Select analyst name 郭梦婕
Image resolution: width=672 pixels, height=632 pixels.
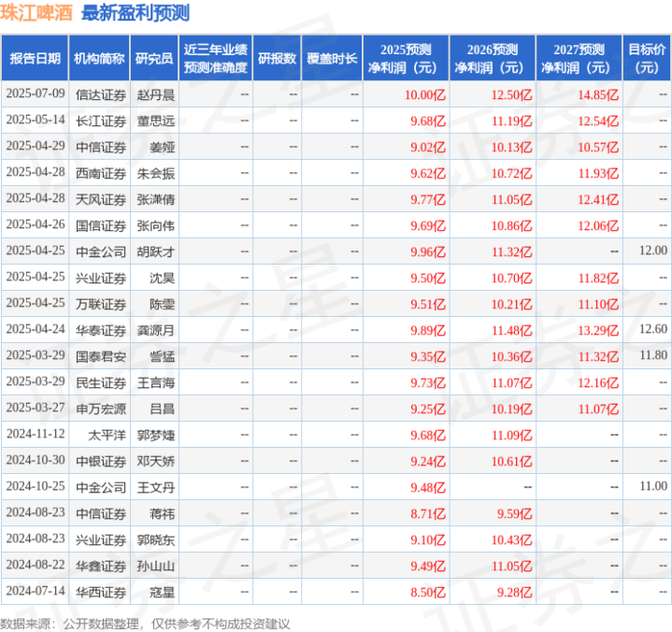[x=155, y=435]
